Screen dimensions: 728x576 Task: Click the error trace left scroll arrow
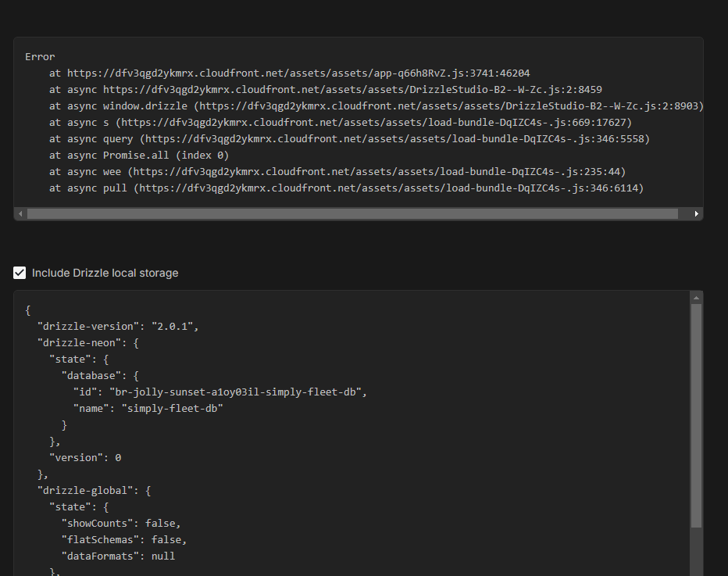click(x=20, y=213)
